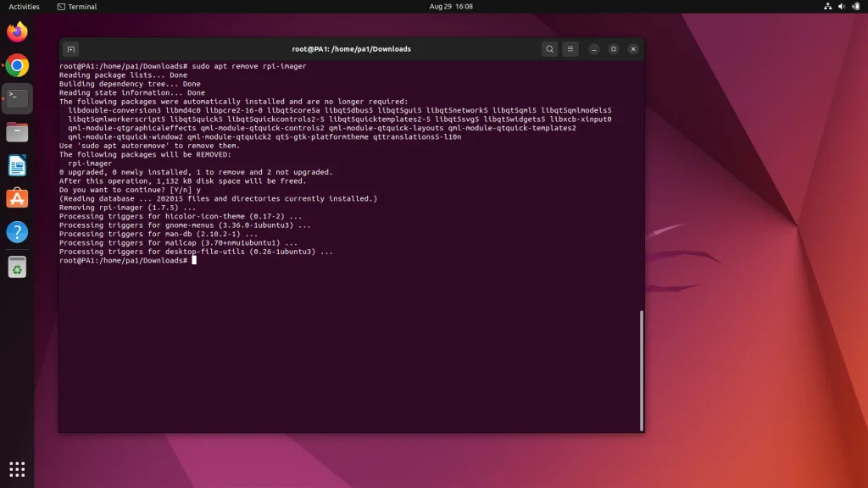Click the terminal vertical scrollbar

click(x=642, y=370)
